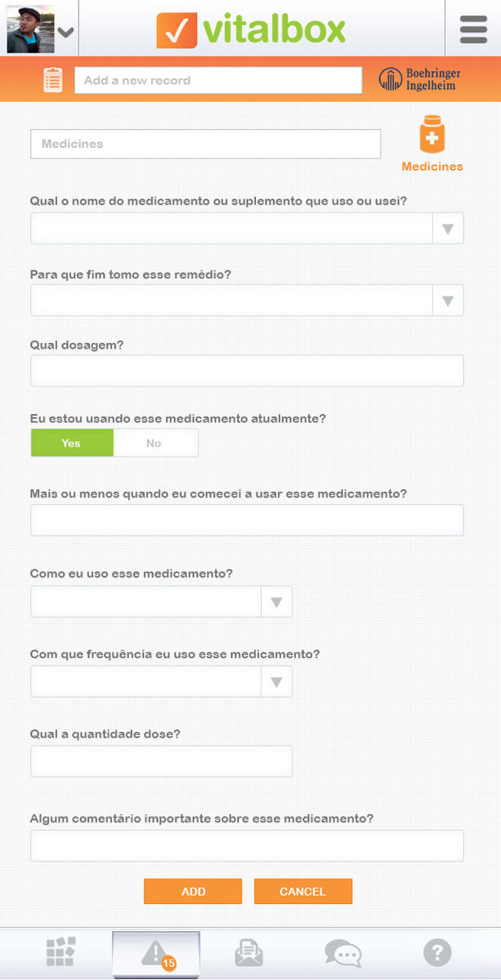This screenshot has height=980, width=501.
Task: Click the Boehringer Ingelheim logo
Action: tap(420, 79)
